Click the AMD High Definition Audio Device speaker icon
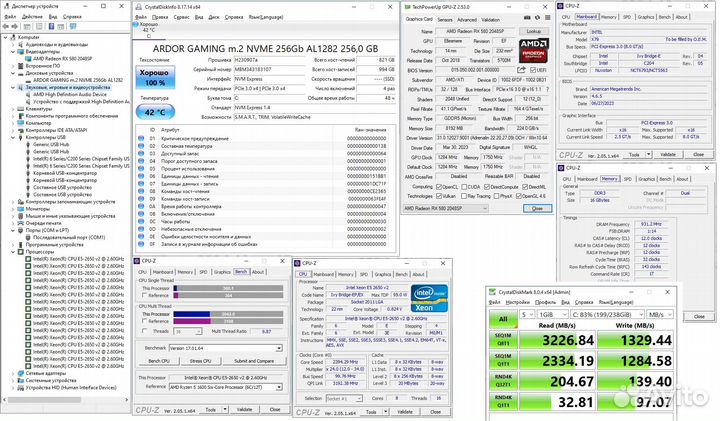Image resolution: width=720 pixels, height=421 pixels. click(28, 95)
